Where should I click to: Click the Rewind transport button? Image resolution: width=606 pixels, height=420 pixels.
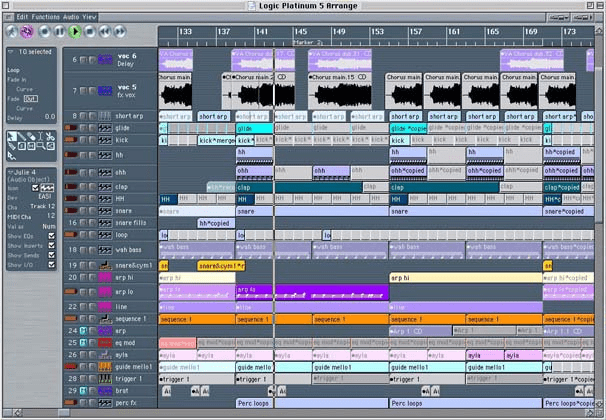click(105, 31)
